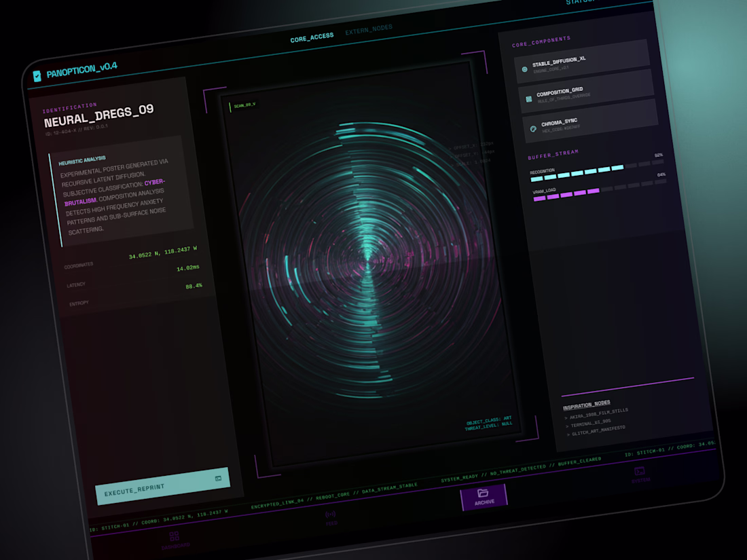Viewport: 747px width, 560px height.
Task: Select the Archive folder tab
Action: point(484,497)
